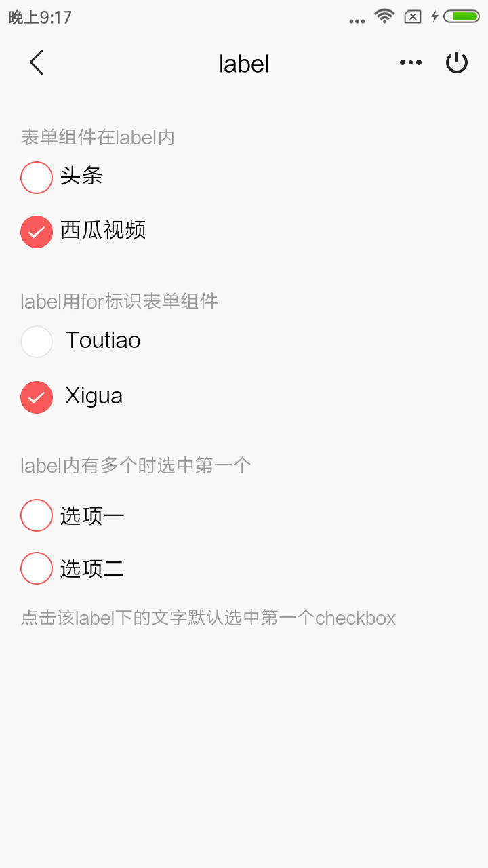Screen dimensions: 488x868
Task: Uncheck the Xigua checkbox
Action: tap(37, 397)
